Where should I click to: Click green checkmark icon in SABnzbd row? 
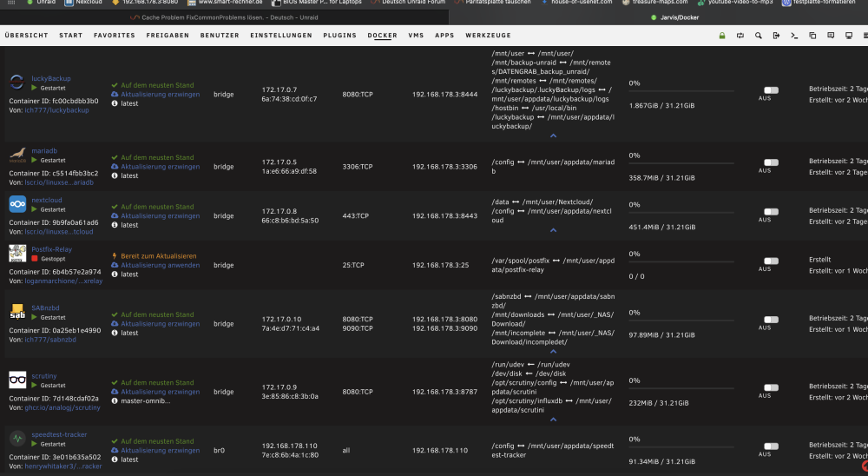pyautogui.click(x=115, y=314)
